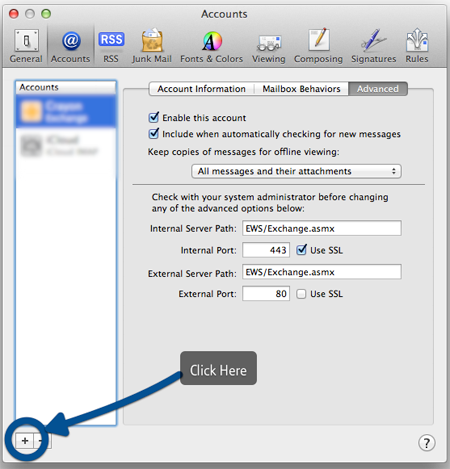Click the Internal Port field
This screenshot has height=469, width=450.
pos(266,250)
